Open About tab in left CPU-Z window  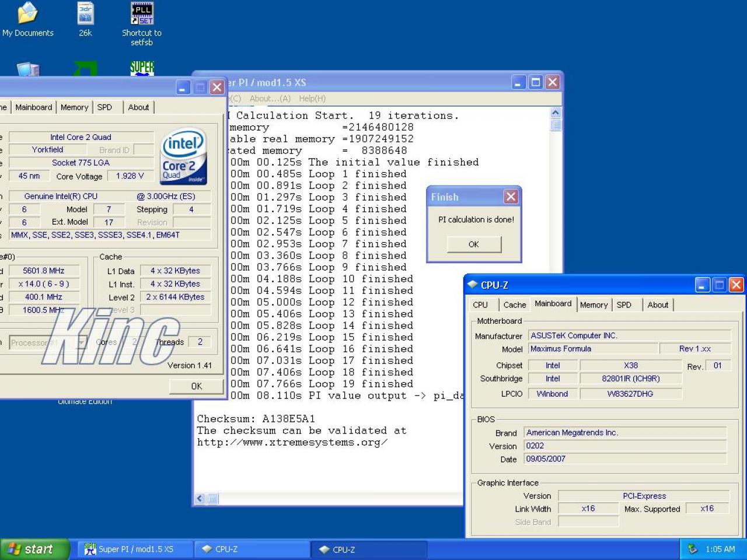pyautogui.click(x=138, y=107)
